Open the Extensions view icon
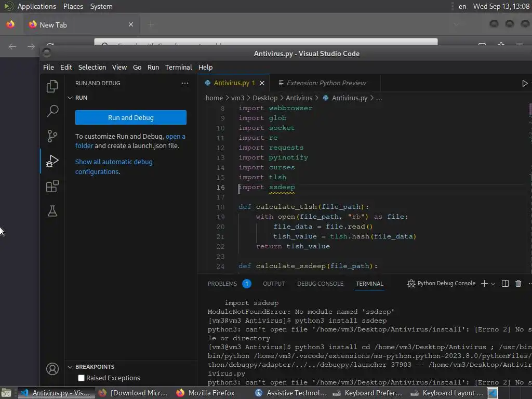Screen dimensions: 532x399 click(52, 187)
